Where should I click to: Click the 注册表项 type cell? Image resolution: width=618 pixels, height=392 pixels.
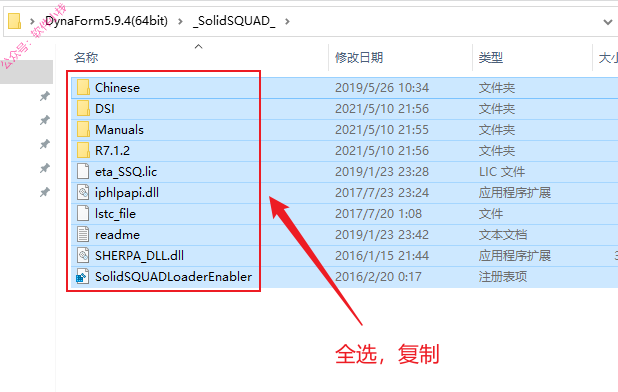(x=503, y=277)
